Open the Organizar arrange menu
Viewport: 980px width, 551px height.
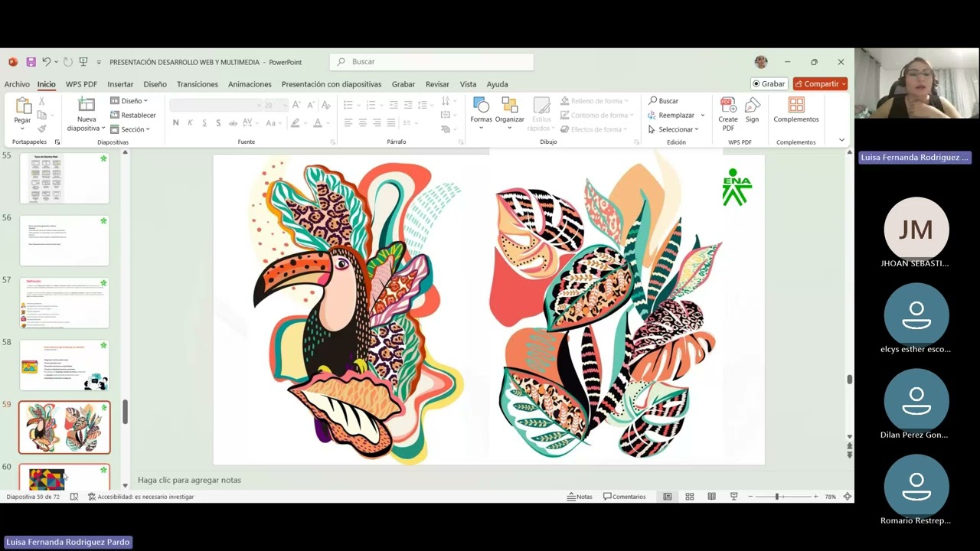coord(509,113)
